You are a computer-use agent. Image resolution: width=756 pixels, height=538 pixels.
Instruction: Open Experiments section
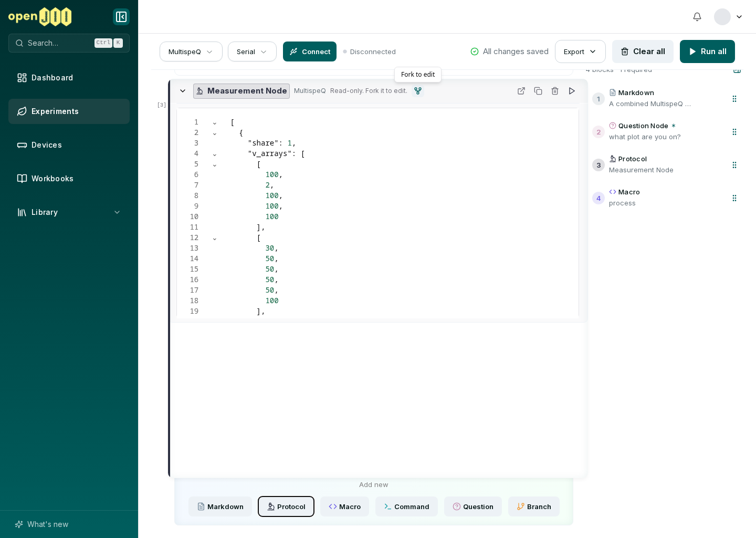pos(69,111)
